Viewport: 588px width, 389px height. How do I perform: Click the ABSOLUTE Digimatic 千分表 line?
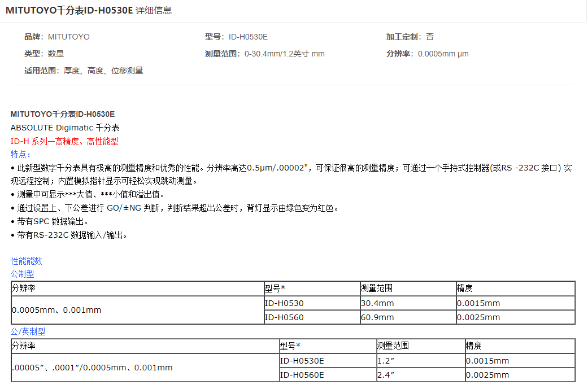[65, 128]
